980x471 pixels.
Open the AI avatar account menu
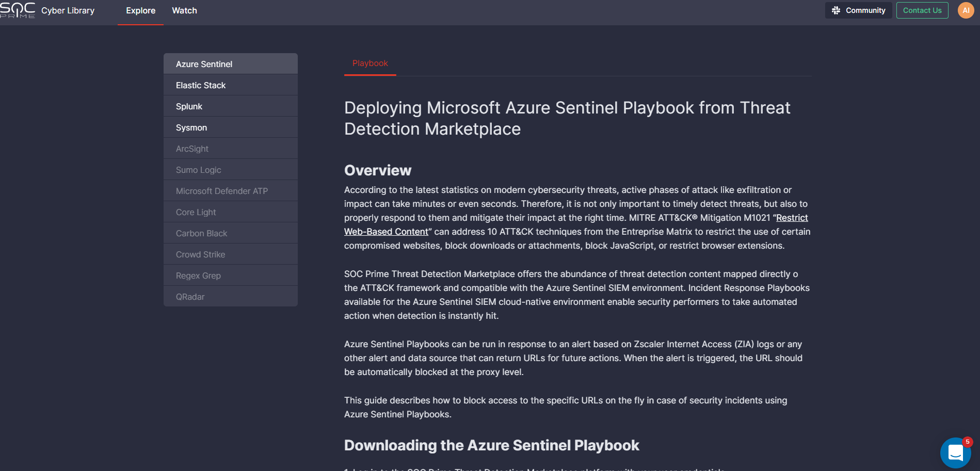[x=966, y=10]
